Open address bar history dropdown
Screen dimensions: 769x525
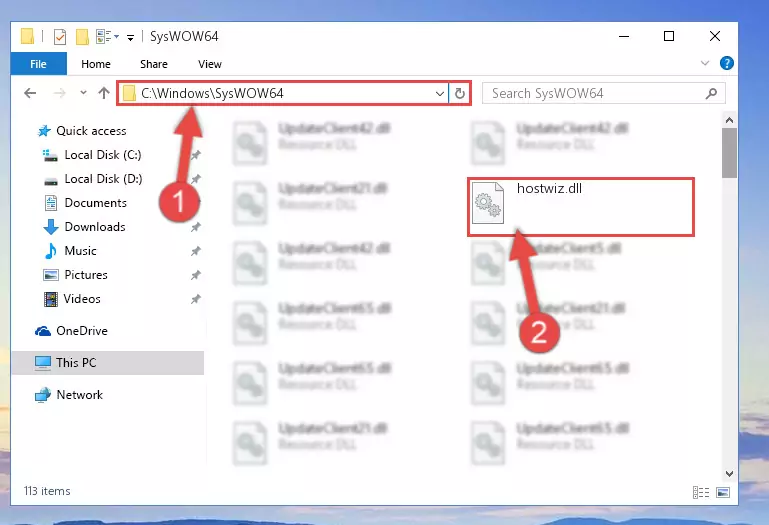(x=440, y=93)
